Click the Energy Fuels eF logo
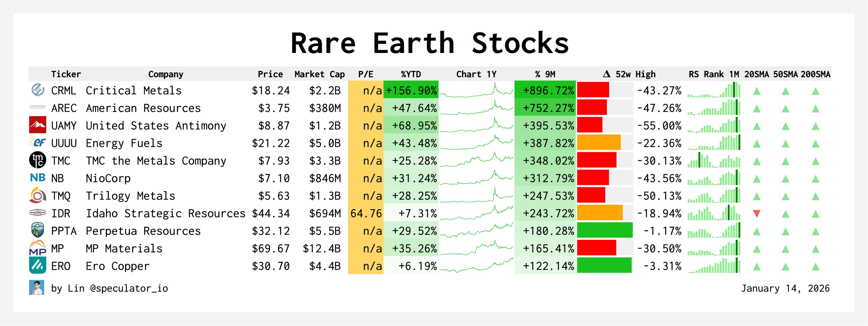Viewport: 868px width, 326px height. [x=37, y=142]
